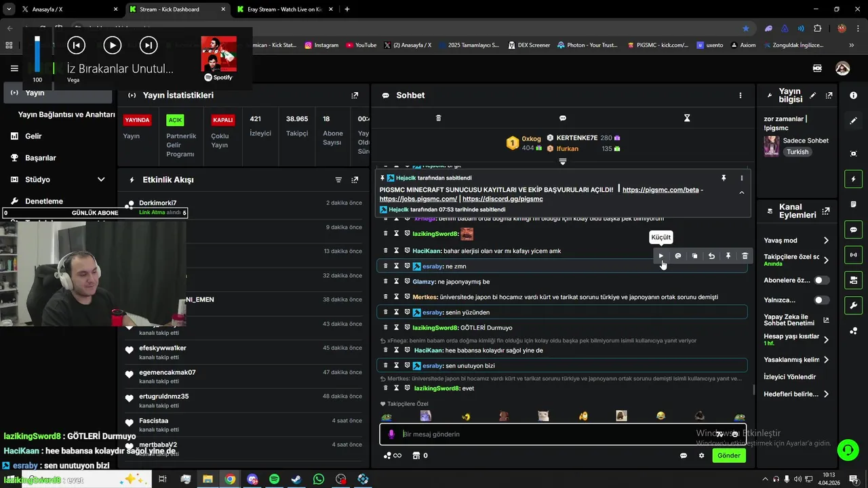Image resolution: width=868 pixels, height=488 pixels.
Task: Expand Hesap yaşı kısıtlaması options
Action: [x=826, y=340]
